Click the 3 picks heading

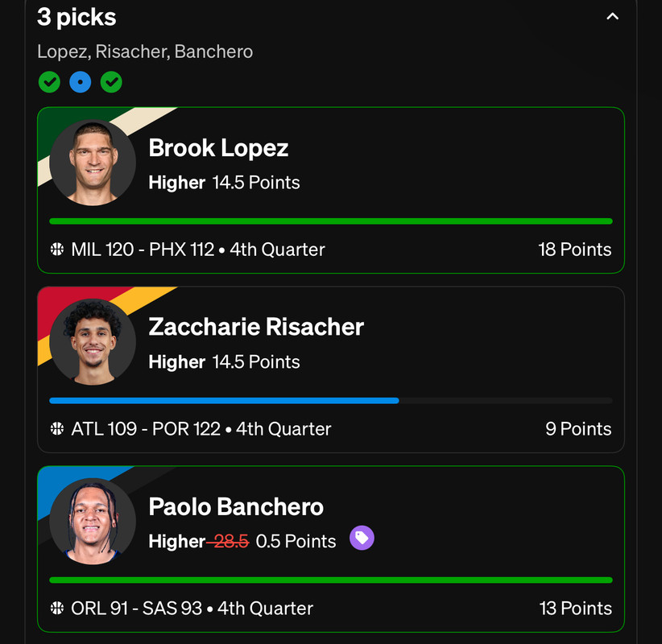pos(77,17)
